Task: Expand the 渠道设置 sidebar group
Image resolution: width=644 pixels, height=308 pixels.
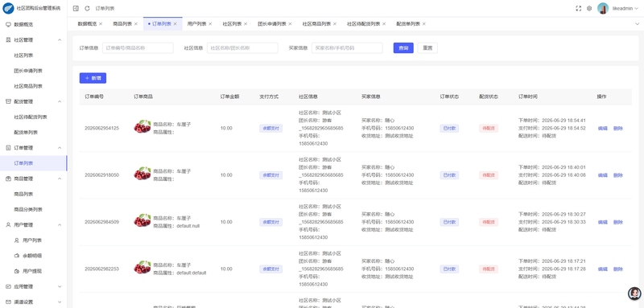Action: click(x=60, y=302)
